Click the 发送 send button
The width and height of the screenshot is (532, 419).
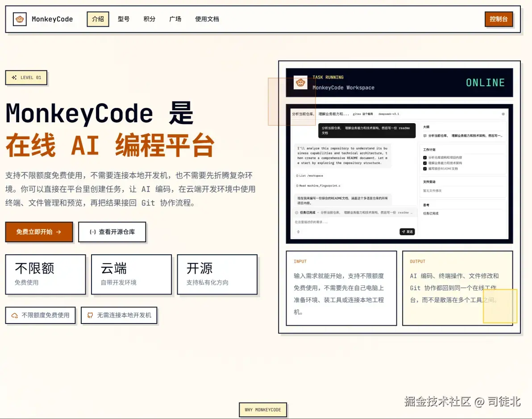pyautogui.click(x=407, y=232)
